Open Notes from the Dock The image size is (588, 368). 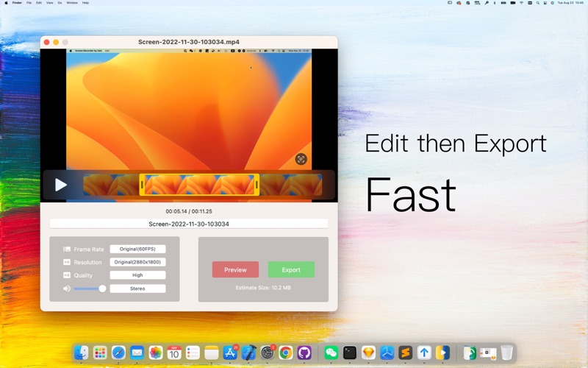click(212, 353)
